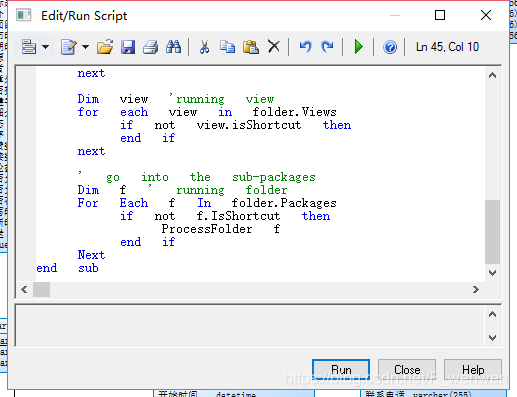Paste from clipboard using paste icon
This screenshot has height=397, width=517.
(251, 47)
